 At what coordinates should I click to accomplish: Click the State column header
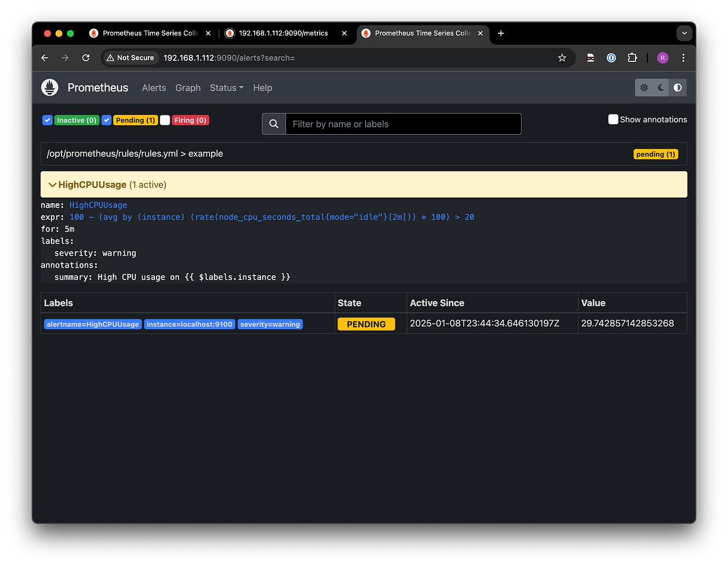[349, 303]
